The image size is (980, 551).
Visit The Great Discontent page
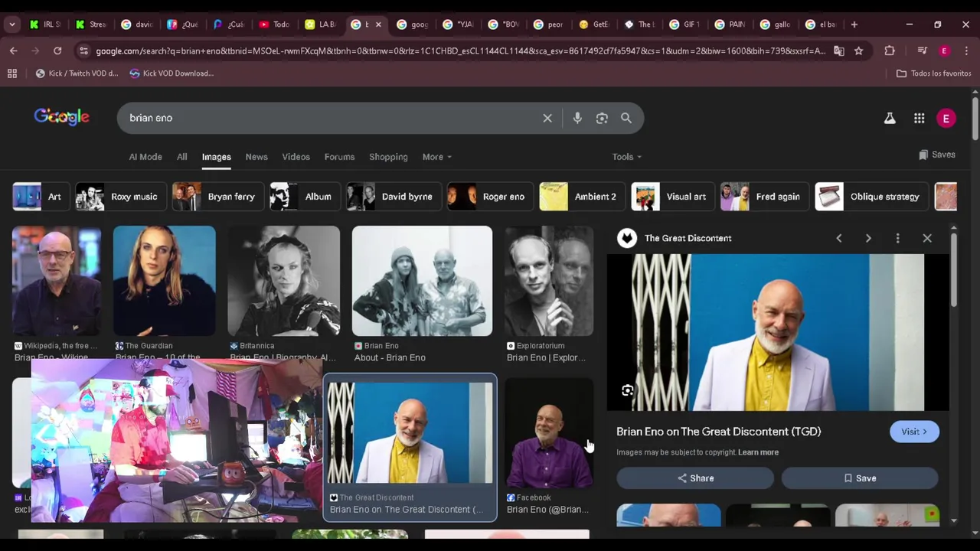click(x=914, y=432)
